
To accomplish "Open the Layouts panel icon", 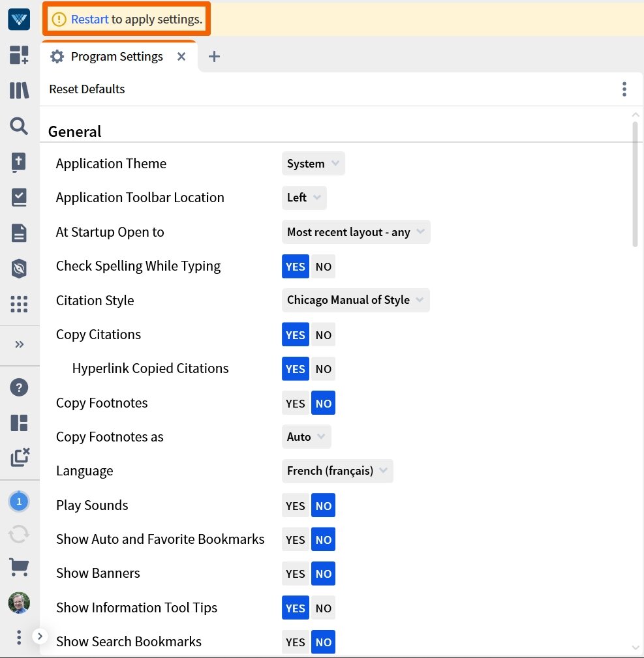I will click(x=19, y=423).
